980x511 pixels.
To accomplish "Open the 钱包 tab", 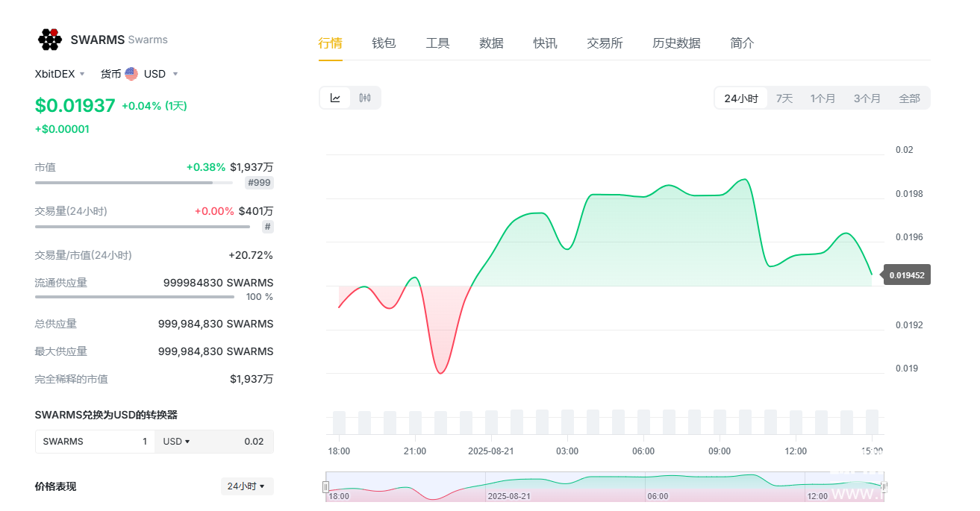I will 384,43.
